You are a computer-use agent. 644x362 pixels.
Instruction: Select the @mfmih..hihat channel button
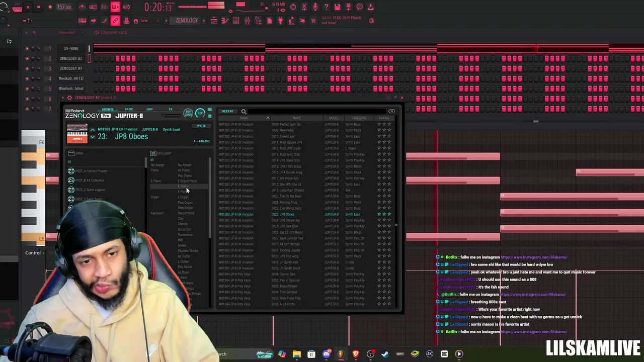click(x=71, y=88)
